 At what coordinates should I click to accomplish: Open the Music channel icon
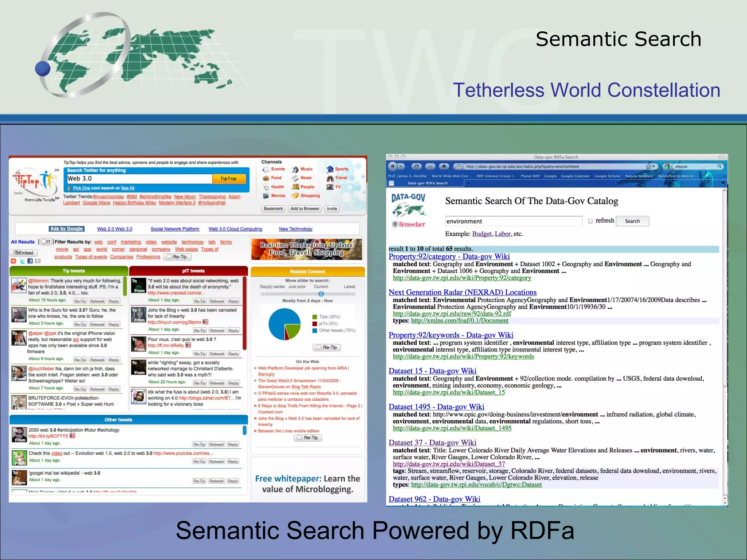tap(295, 170)
